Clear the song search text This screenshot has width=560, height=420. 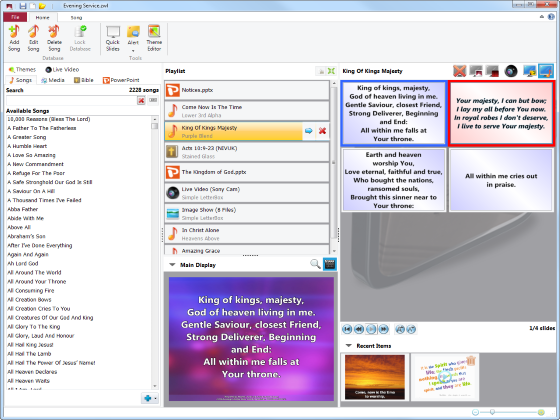coord(141,100)
